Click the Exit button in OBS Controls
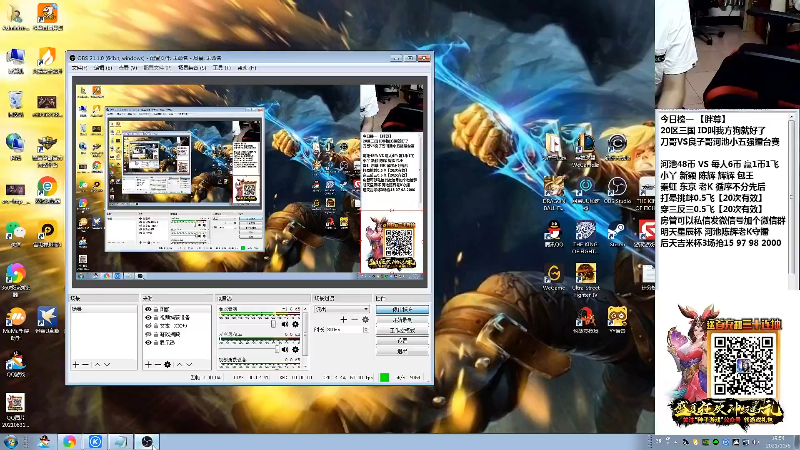Viewport: 800px width, 450px height. point(402,351)
